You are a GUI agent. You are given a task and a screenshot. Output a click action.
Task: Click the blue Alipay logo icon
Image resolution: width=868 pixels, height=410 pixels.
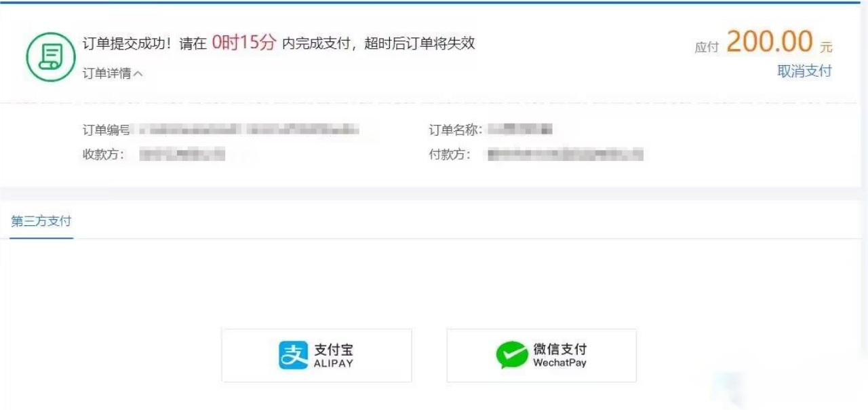click(x=294, y=355)
